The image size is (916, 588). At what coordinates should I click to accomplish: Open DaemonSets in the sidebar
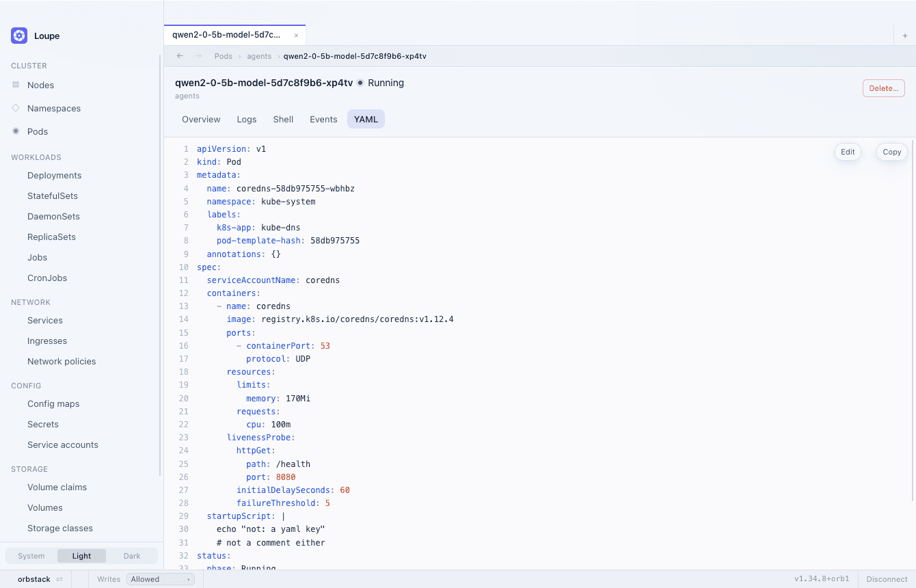pos(53,216)
